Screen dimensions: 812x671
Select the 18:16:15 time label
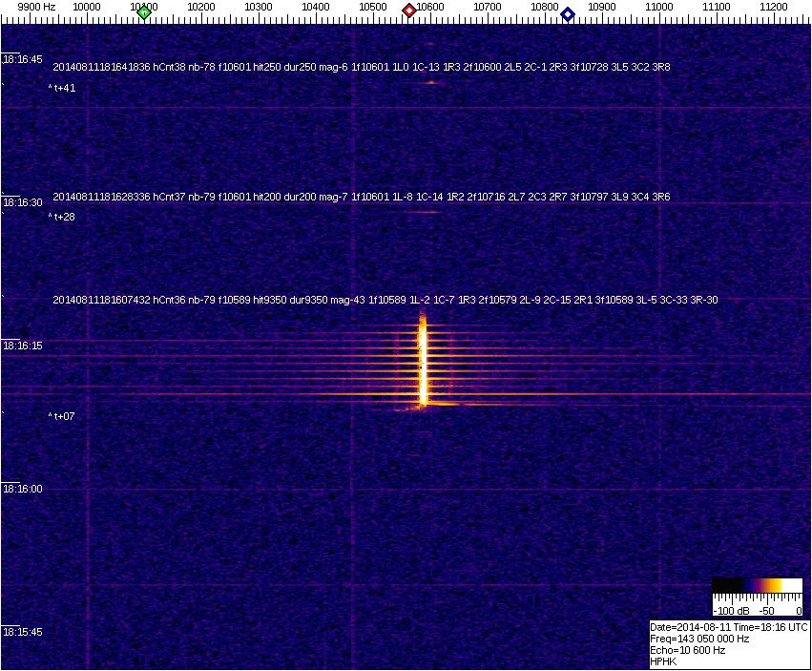coord(23,345)
